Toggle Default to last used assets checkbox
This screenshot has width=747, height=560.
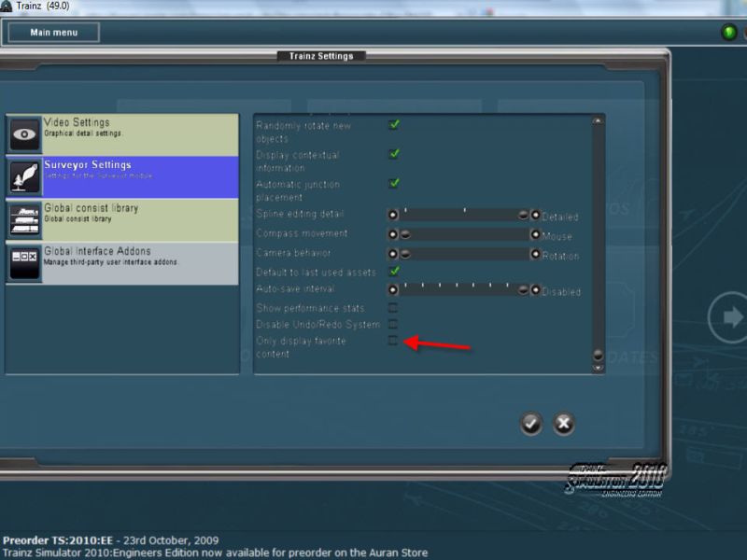[x=393, y=272]
